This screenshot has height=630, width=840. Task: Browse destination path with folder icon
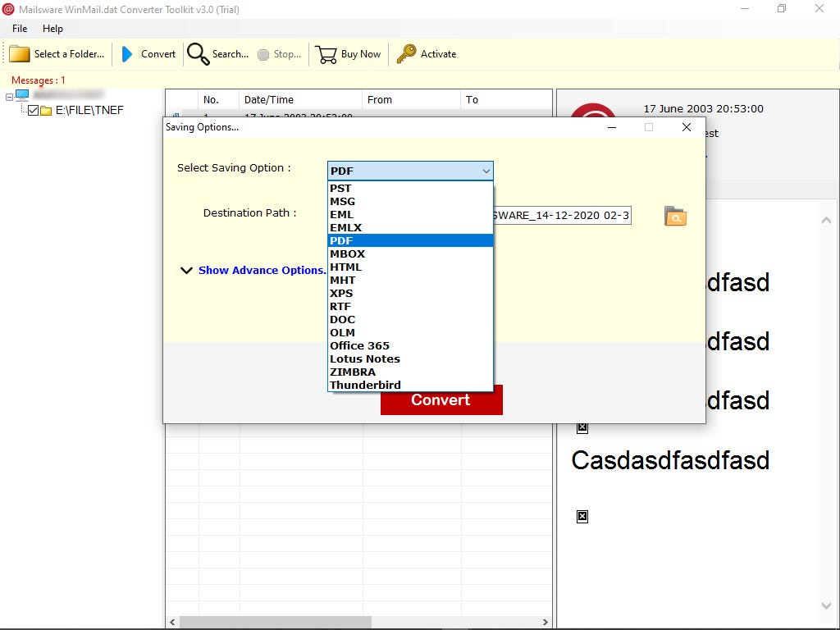point(675,216)
